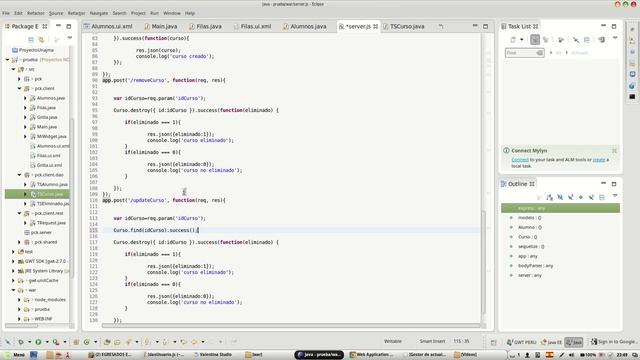Click the Connect link in Connect Mylyn

[520, 160]
